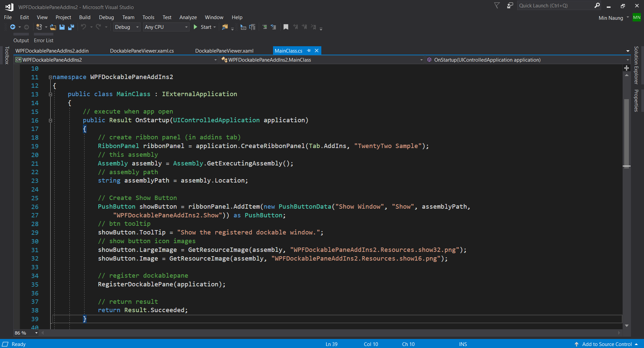Open the Send Feedback icon in title bar

click(509, 5)
